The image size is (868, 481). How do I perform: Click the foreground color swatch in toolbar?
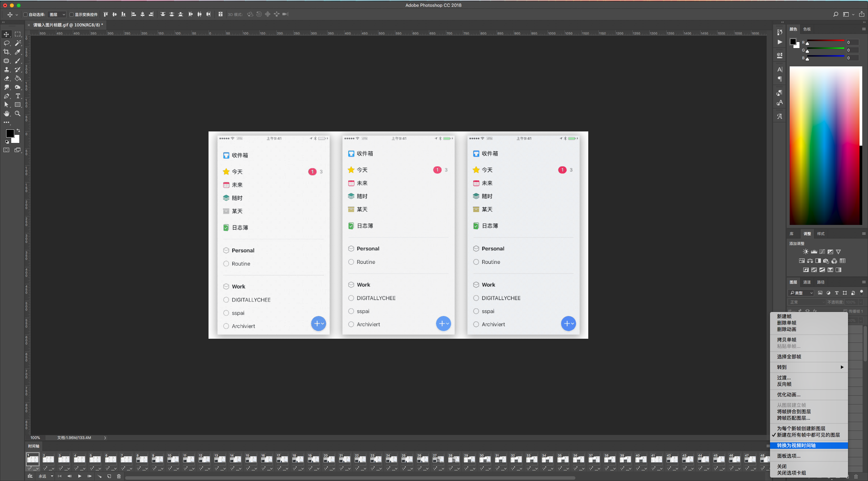click(10, 133)
